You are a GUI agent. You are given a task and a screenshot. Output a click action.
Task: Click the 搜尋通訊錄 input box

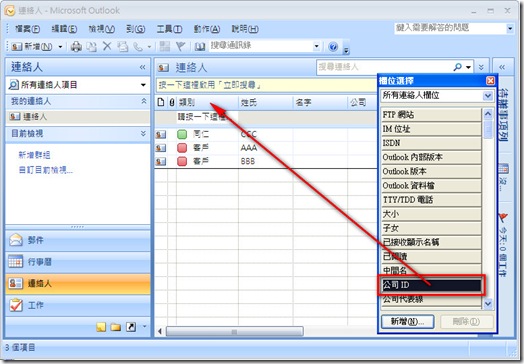(261, 46)
